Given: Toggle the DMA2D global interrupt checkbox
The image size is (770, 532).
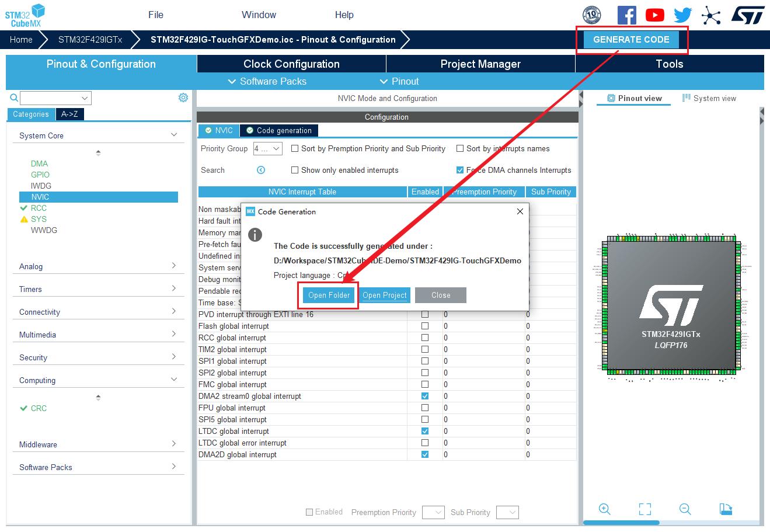Looking at the screenshot, I should click(x=425, y=454).
